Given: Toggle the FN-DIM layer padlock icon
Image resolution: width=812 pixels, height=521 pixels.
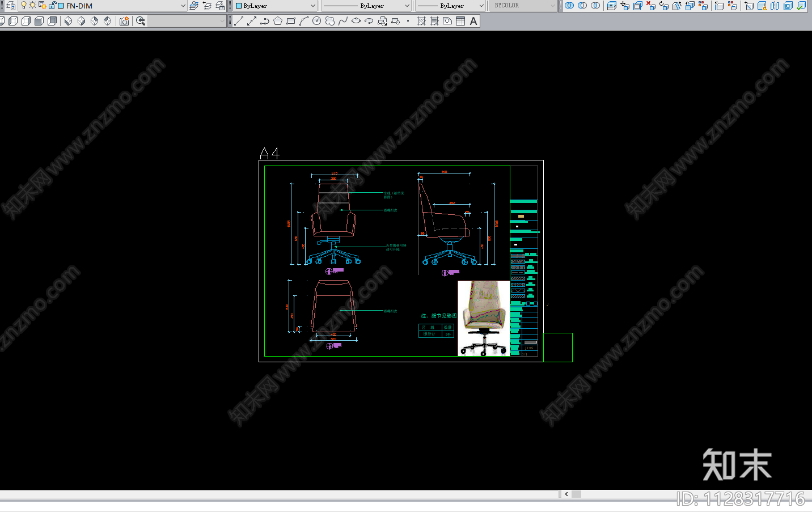Looking at the screenshot, I should coord(52,6).
